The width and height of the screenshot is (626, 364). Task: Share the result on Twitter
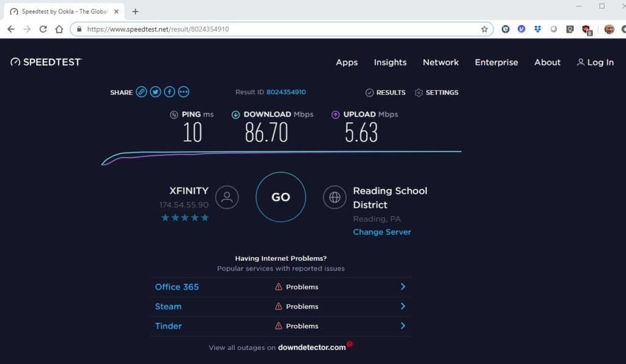pos(155,92)
